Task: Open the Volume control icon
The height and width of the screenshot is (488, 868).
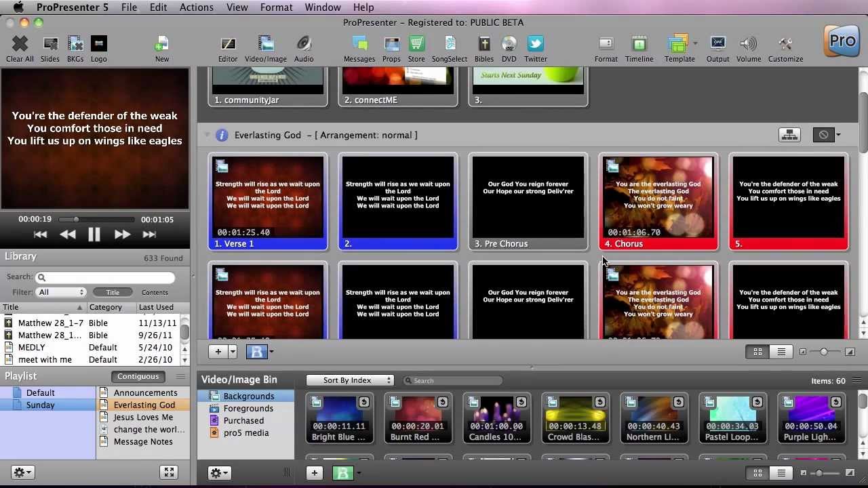Action: (x=749, y=45)
